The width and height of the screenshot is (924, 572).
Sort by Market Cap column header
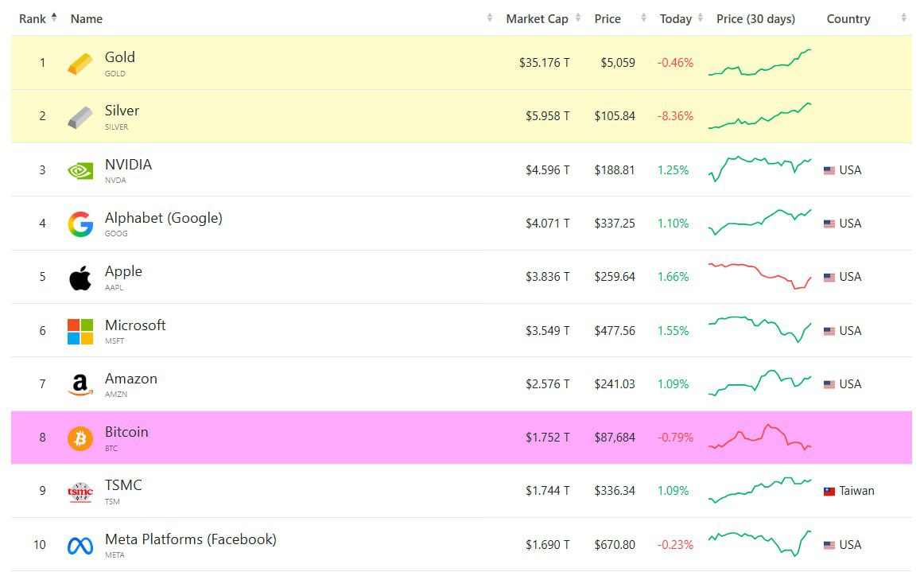click(x=537, y=19)
